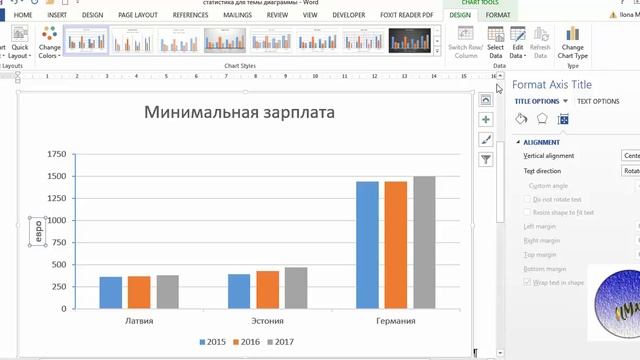Open Vertical alignment combo box
640x360 pixels.
tap(630, 156)
